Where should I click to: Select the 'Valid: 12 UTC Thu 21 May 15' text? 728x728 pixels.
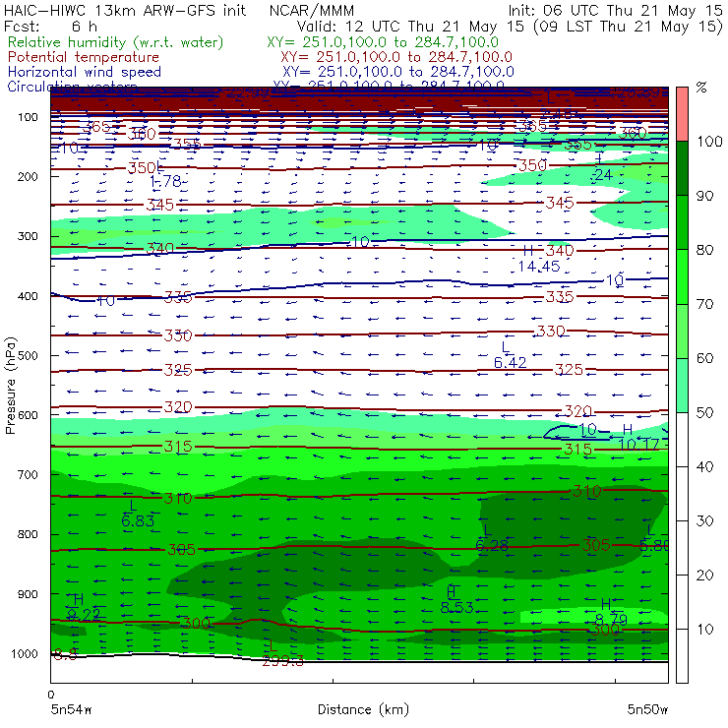pyautogui.click(x=410, y=26)
